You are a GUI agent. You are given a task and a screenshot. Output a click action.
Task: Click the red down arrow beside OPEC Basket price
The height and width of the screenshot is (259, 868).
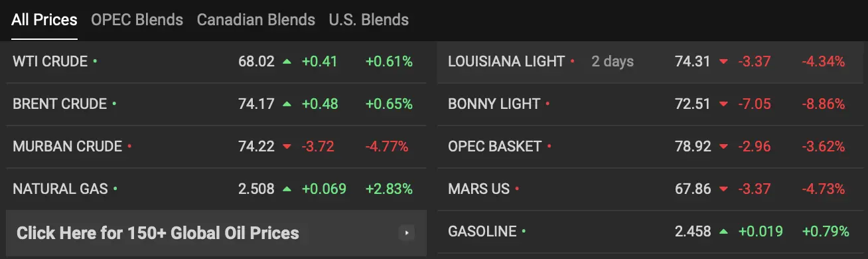pos(723,147)
